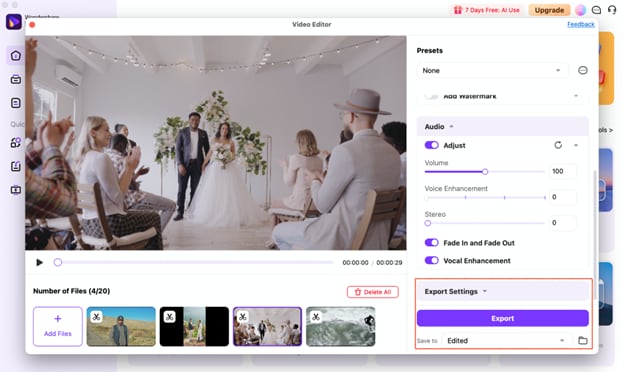Viewport: 624px width, 372px height.
Task: Open the Save to Edited dropdown
Action: tap(506, 341)
